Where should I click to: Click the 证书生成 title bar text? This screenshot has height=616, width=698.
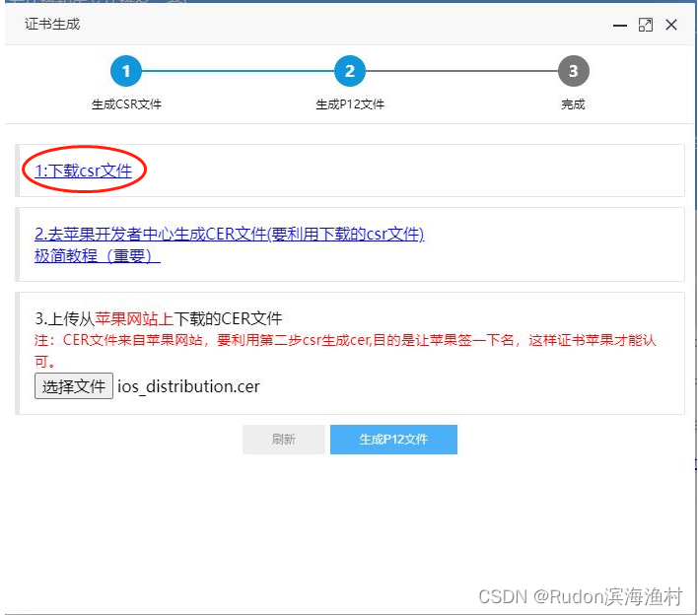52,24
